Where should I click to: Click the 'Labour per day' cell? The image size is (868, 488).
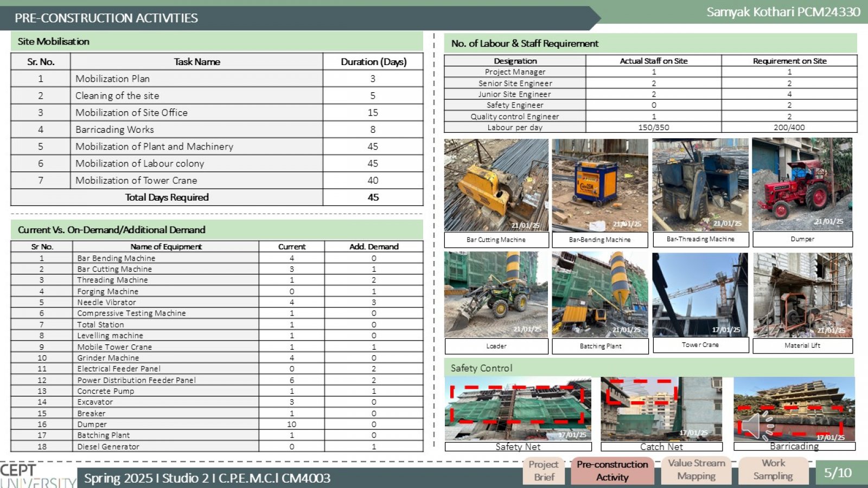515,127
